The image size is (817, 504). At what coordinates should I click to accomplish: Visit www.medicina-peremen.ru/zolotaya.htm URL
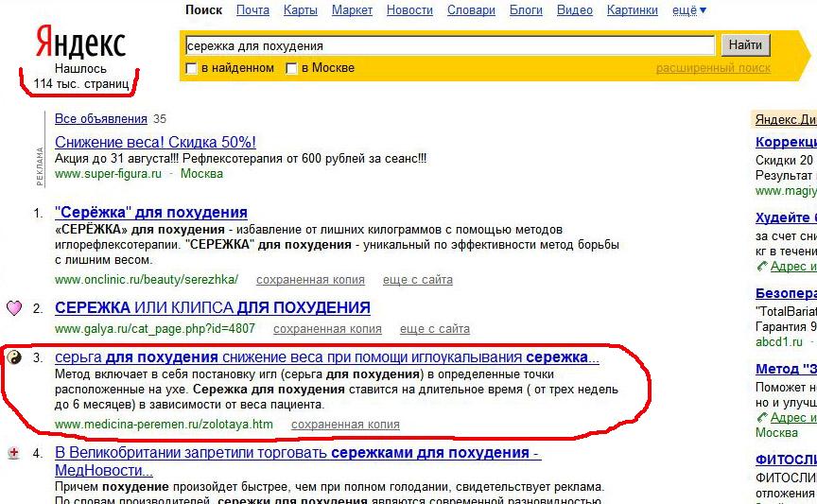pyautogui.click(x=164, y=425)
